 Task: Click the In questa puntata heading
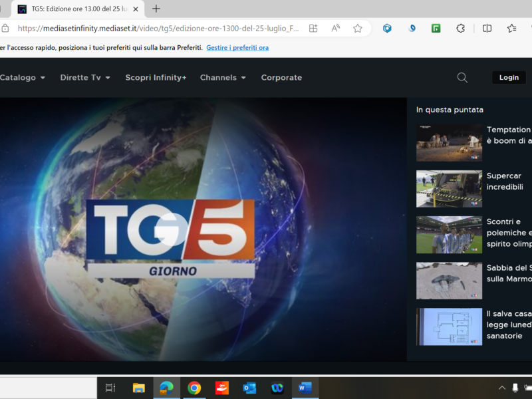click(450, 110)
